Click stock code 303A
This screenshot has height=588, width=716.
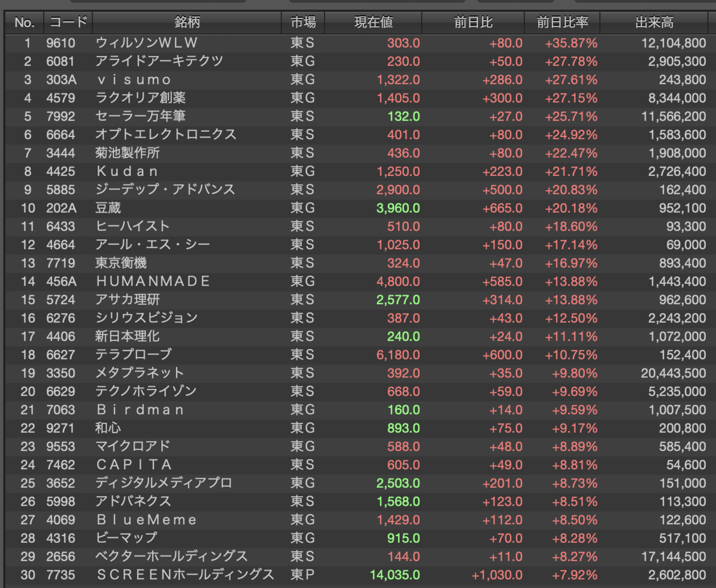pyautogui.click(x=61, y=80)
